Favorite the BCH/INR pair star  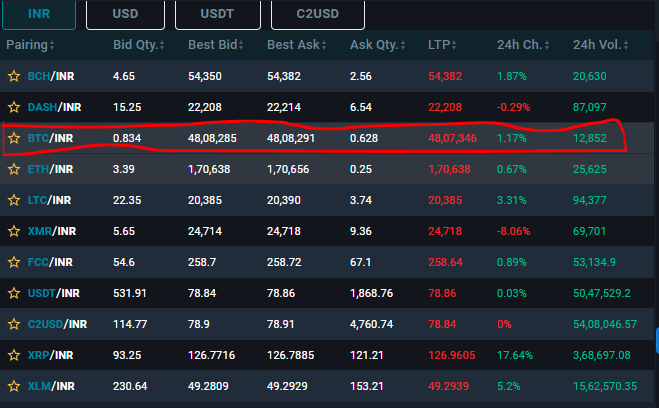point(14,76)
